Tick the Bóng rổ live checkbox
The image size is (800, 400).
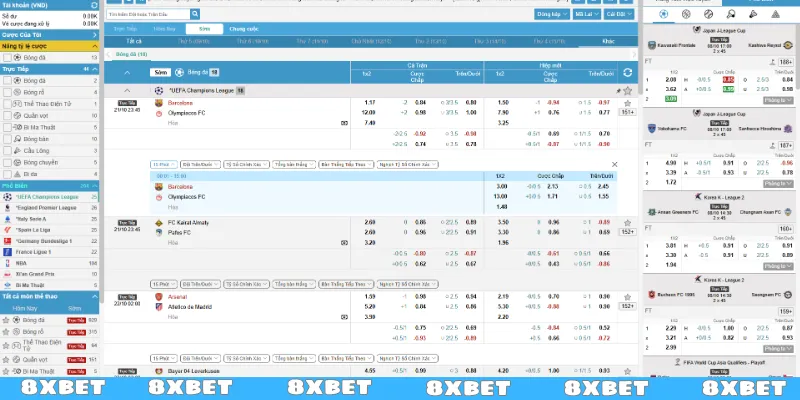[8, 91]
